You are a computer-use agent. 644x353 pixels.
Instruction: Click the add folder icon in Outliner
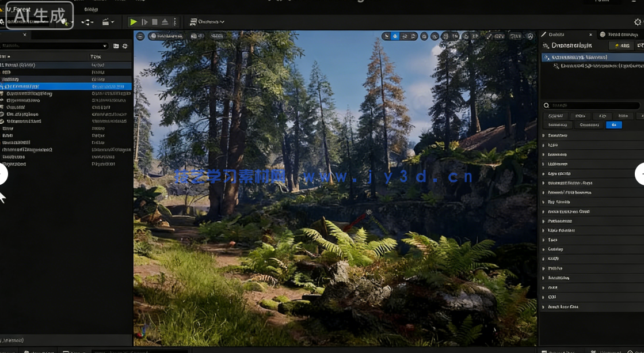[116, 46]
